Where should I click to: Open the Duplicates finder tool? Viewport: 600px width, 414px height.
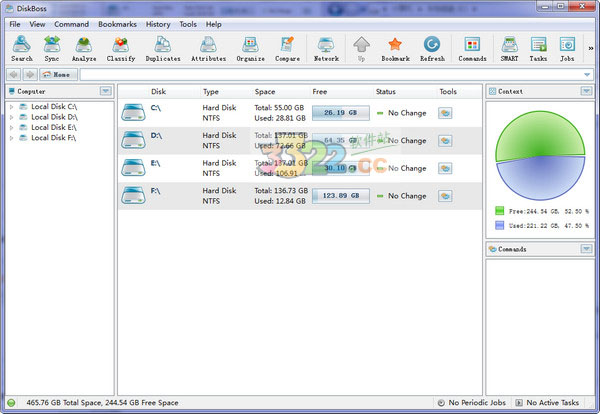(x=163, y=48)
